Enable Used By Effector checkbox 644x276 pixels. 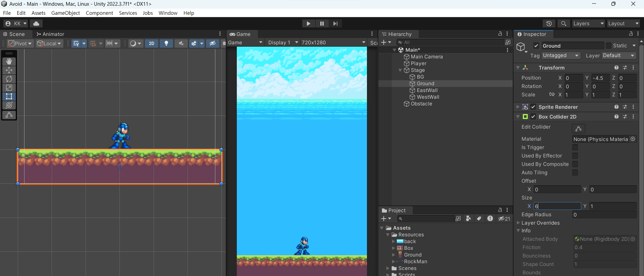pyautogui.click(x=575, y=156)
